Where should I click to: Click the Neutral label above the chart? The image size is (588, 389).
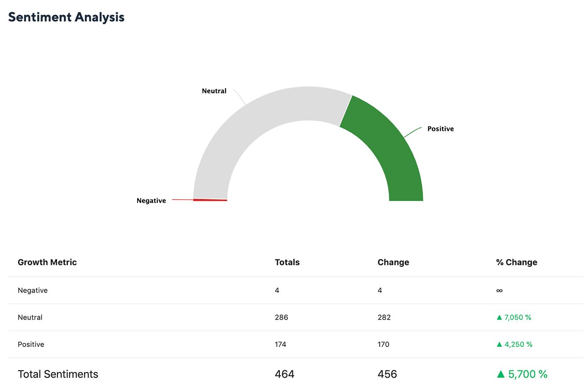(214, 91)
